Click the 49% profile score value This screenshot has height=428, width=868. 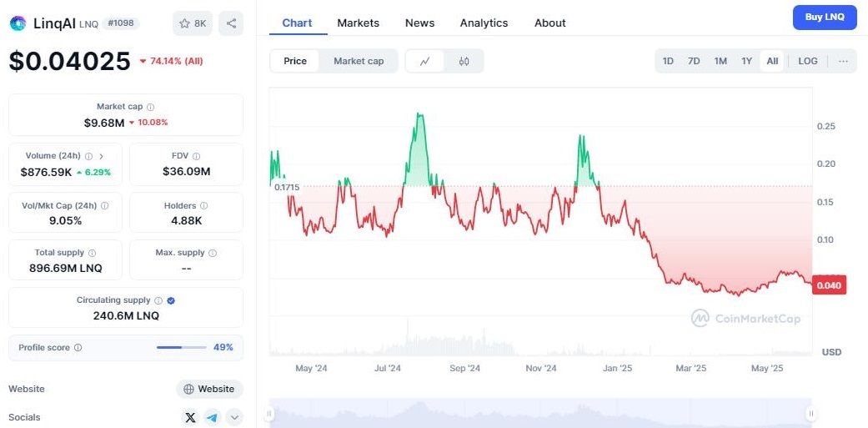[x=223, y=348]
